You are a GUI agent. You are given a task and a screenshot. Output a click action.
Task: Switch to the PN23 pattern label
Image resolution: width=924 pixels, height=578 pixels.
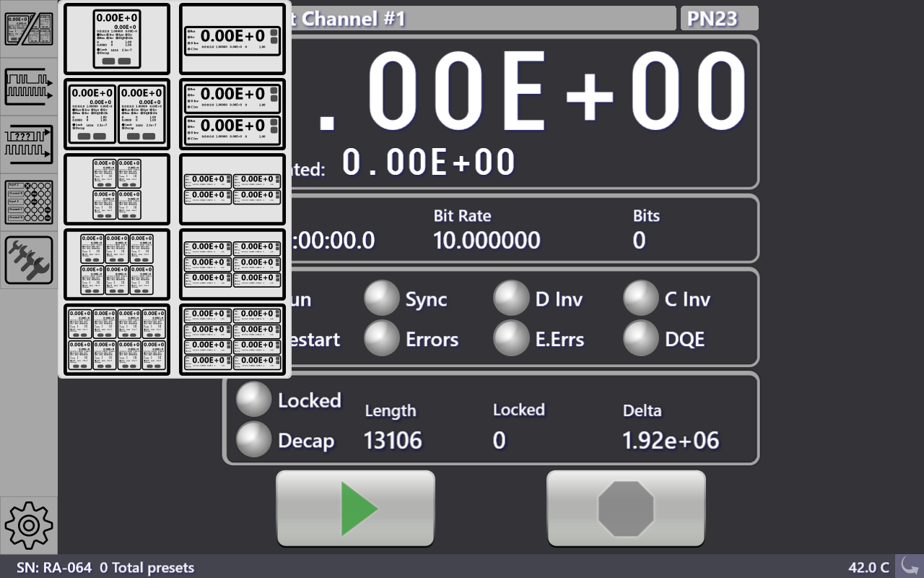719,18
